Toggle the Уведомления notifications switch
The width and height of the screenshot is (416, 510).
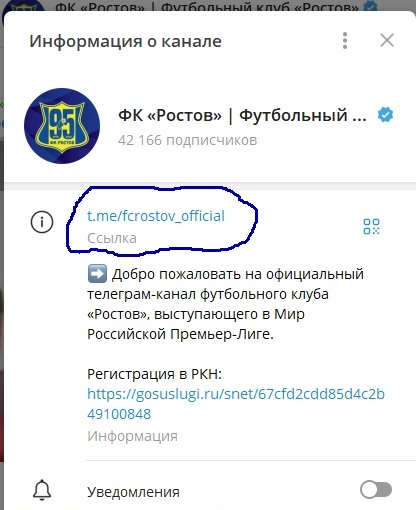click(376, 490)
